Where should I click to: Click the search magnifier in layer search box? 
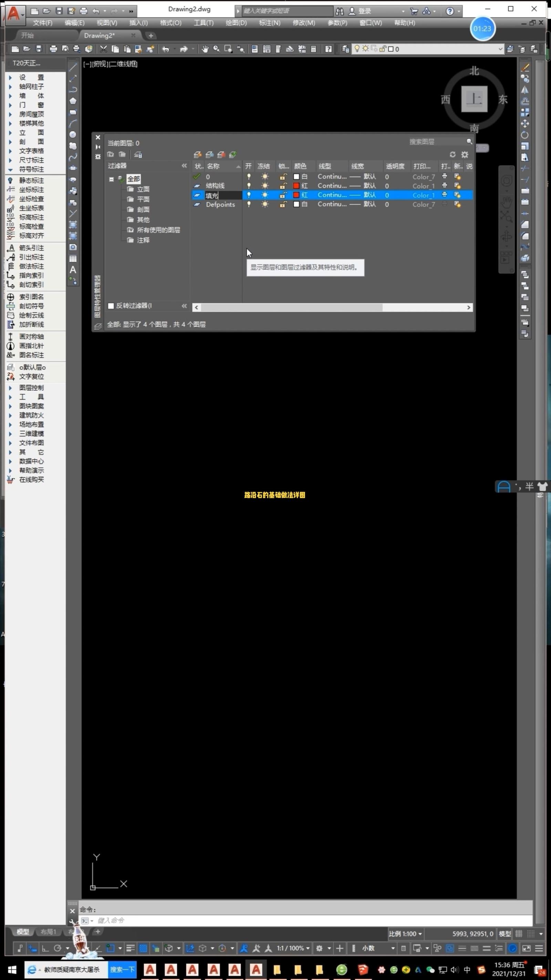click(469, 142)
